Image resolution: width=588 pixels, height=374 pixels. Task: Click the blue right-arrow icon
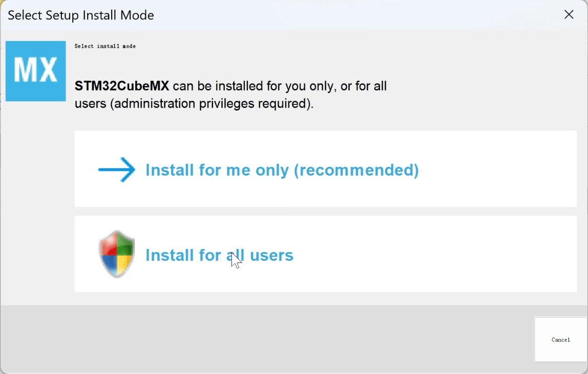click(x=117, y=170)
